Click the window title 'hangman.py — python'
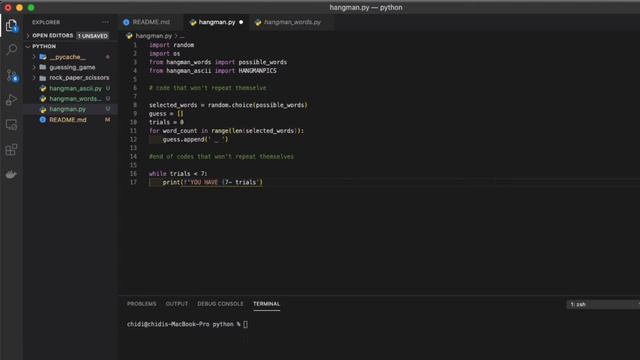The height and width of the screenshot is (360, 640). click(x=366, y=7)
